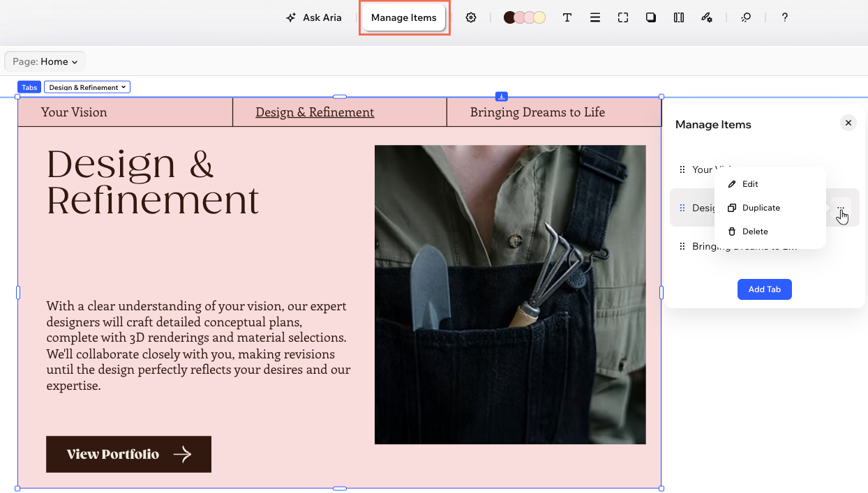Open the layered-squares shadow icon

(651, 17)
